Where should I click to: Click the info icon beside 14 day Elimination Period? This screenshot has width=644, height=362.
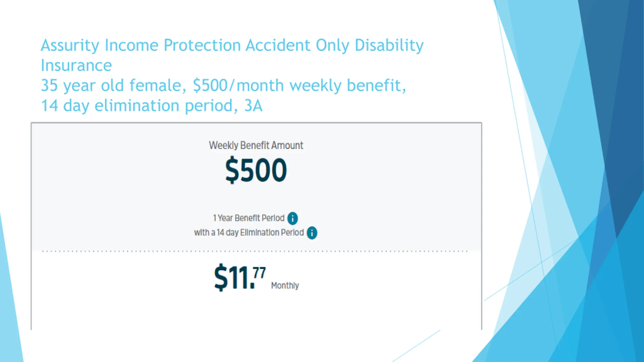point(312,233)
